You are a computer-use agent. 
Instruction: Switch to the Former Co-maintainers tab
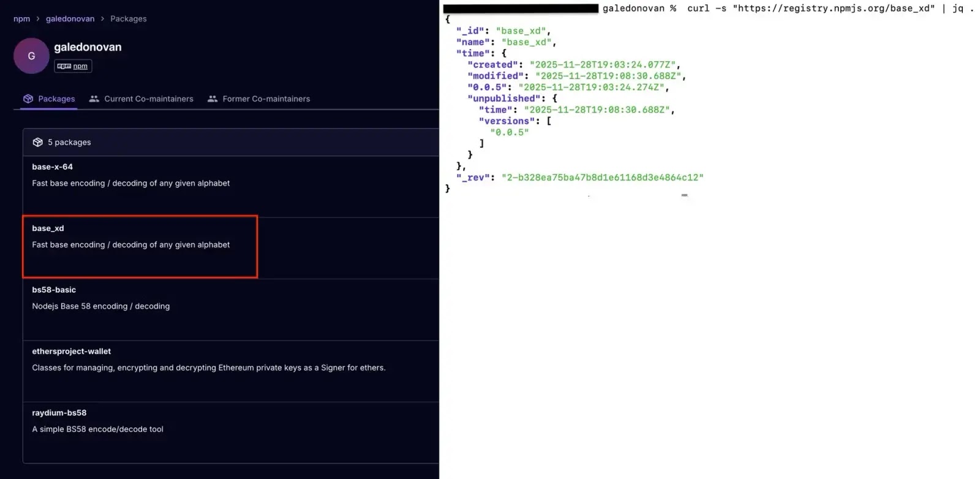point(259,99)
